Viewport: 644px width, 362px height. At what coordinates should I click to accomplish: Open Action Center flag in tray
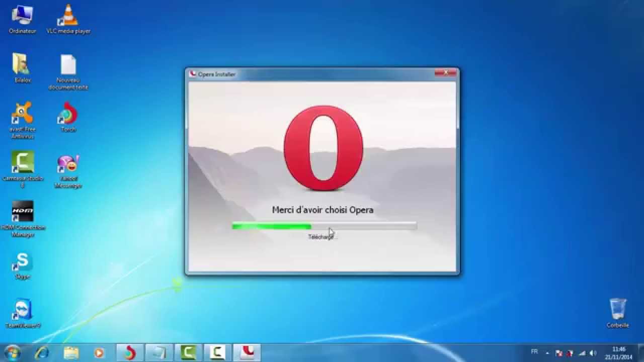[558, 353]
